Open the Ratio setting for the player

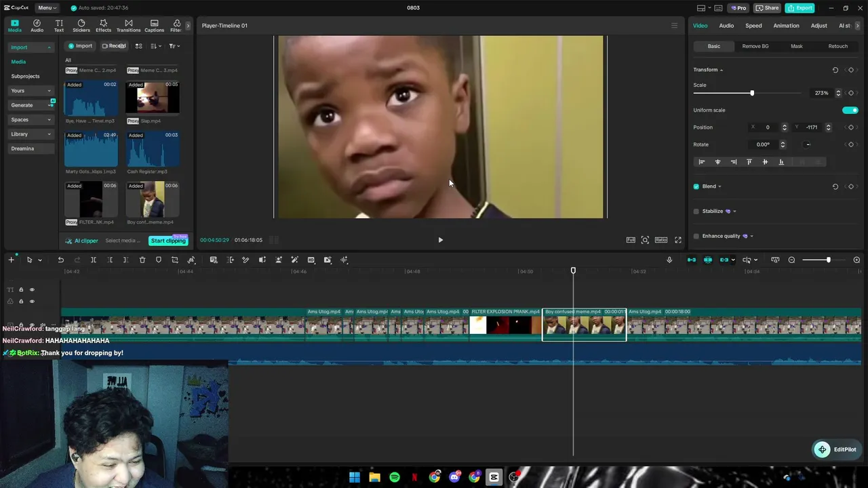(660, 240)
